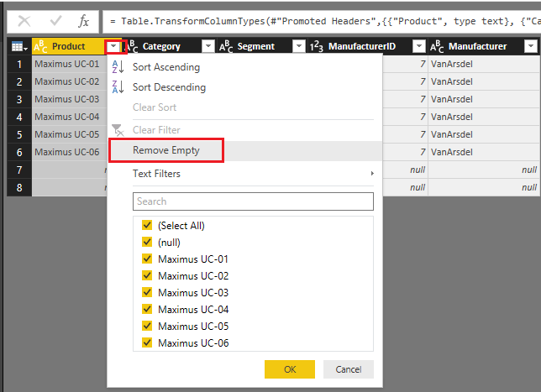
Task: Cancel formula edit with the X icon
Action: tap(24, 21)
